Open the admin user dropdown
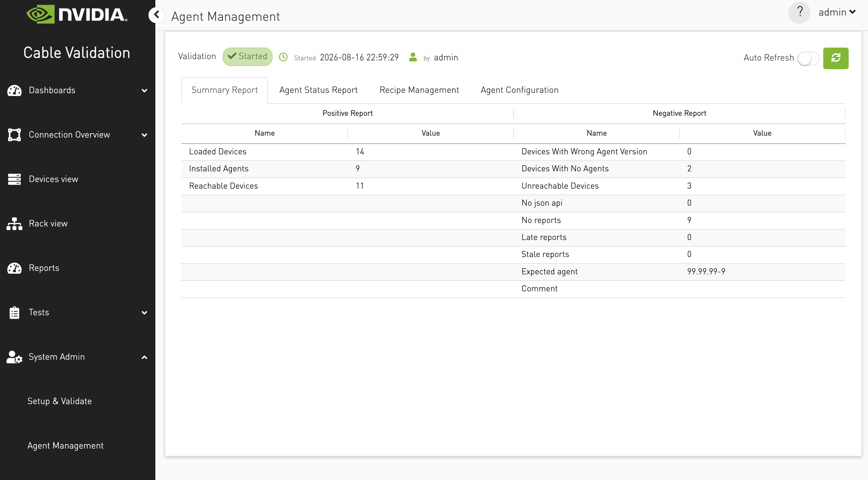Viewport: 868px width, 480px height. [837, 12]
